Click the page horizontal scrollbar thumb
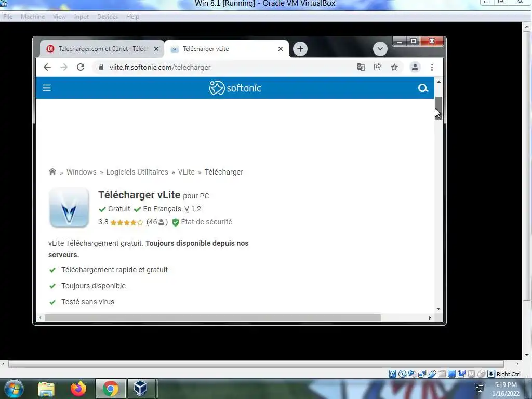 point(212,317)
